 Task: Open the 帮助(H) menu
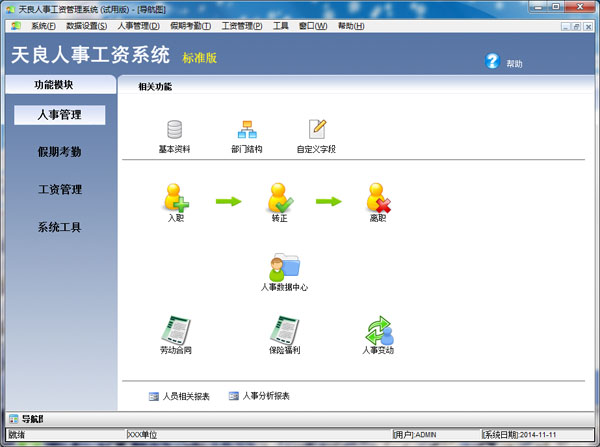click(x=351, y=26)
